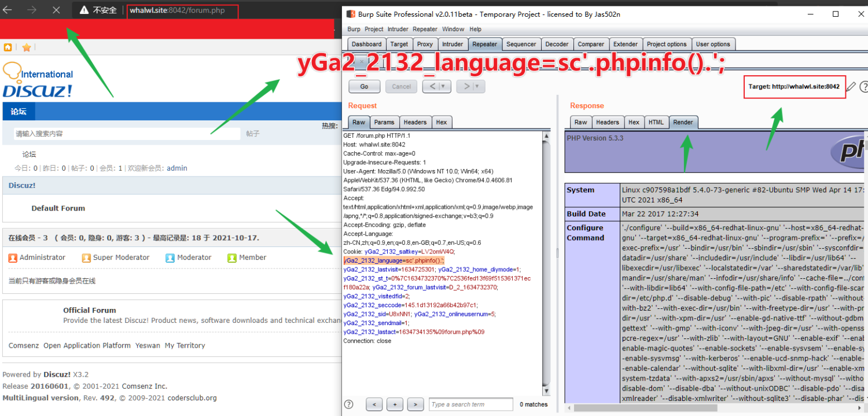Go to previous request with '<' button
The height and width of the screenshot is (416, 868).
click(431, 87)
